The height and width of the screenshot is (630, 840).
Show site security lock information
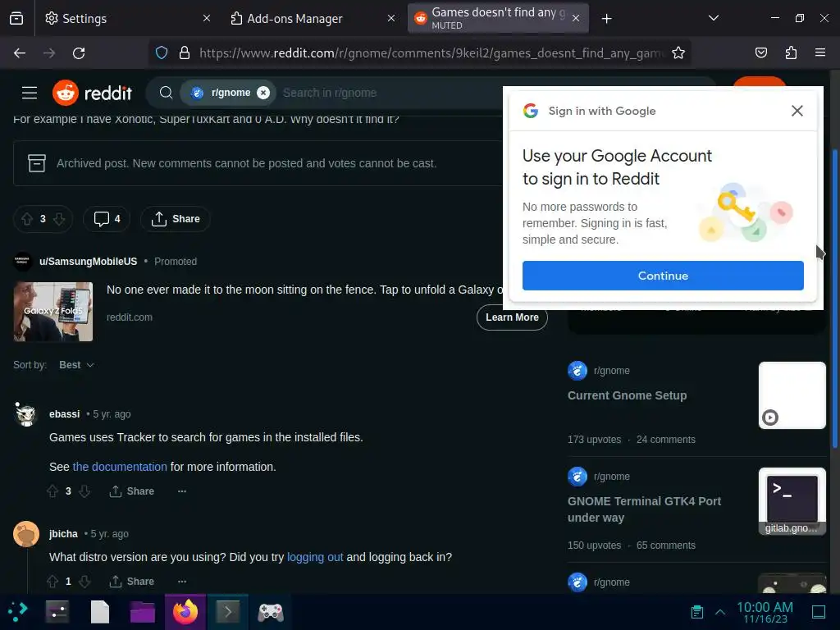tap(185, 53)
